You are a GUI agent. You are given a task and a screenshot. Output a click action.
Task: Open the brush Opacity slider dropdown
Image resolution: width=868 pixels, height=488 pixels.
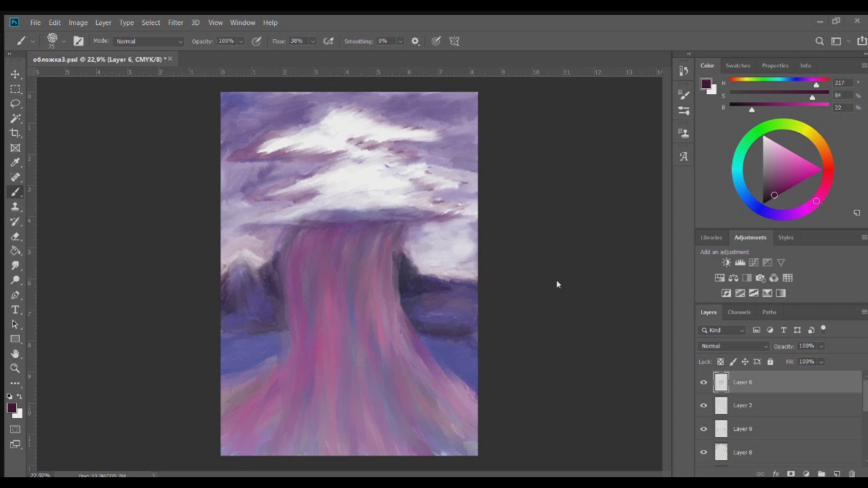click(240, 41)
